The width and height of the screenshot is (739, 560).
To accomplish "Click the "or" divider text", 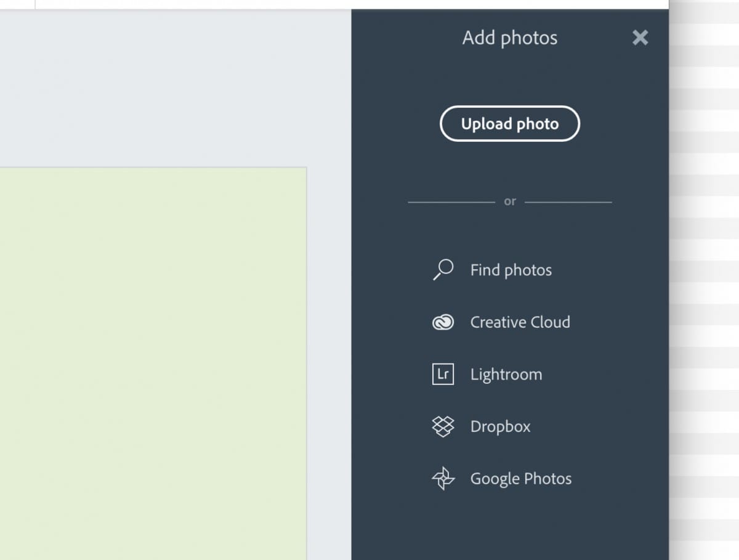I will pos(510,201).
